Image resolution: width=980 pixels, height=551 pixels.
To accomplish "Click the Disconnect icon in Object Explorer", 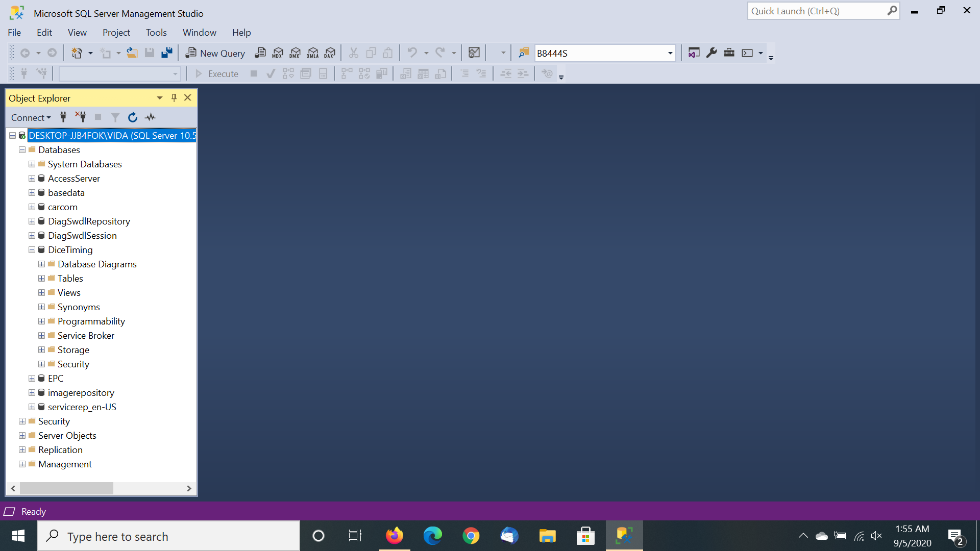I will [81, 117].
